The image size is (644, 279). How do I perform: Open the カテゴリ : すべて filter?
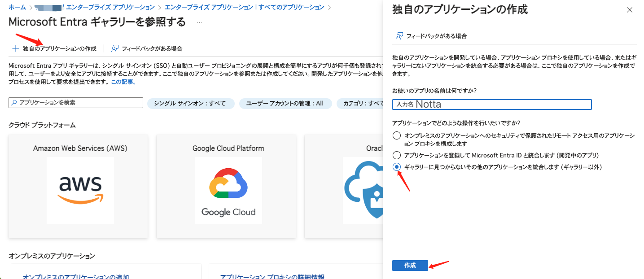[x=360, y=103]
